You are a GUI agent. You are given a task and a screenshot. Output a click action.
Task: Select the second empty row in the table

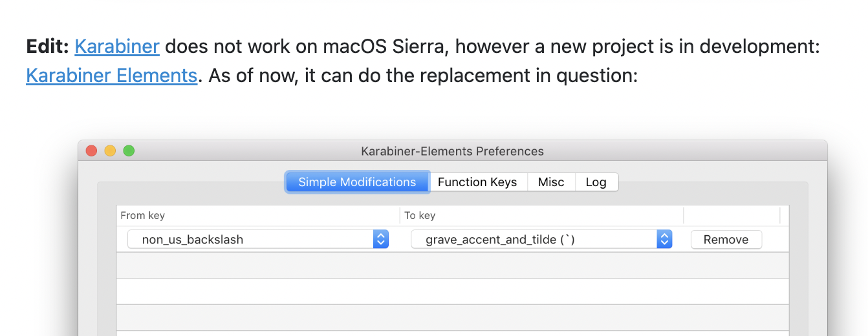(x=452, y=291)
